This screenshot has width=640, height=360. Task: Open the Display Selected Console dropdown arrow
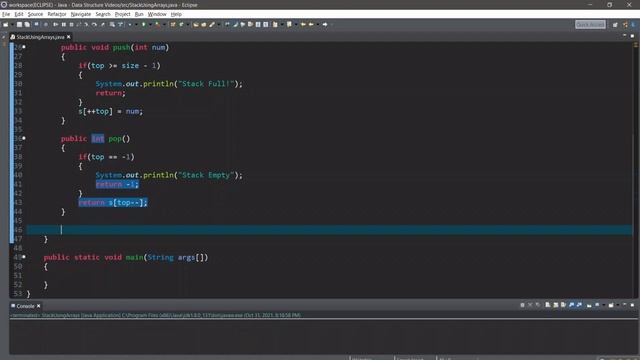click(x=604, y=305)
